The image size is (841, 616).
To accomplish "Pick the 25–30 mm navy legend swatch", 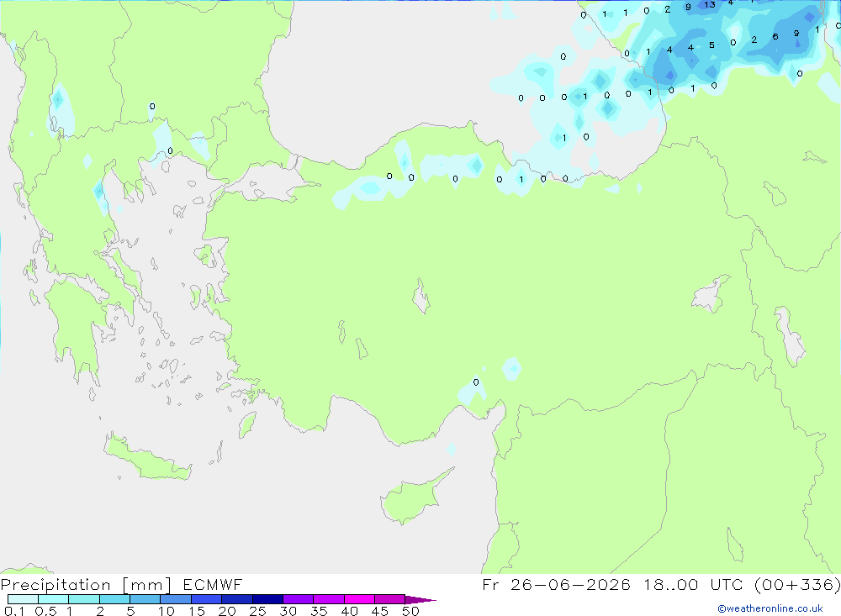I will tap(267, 599).
